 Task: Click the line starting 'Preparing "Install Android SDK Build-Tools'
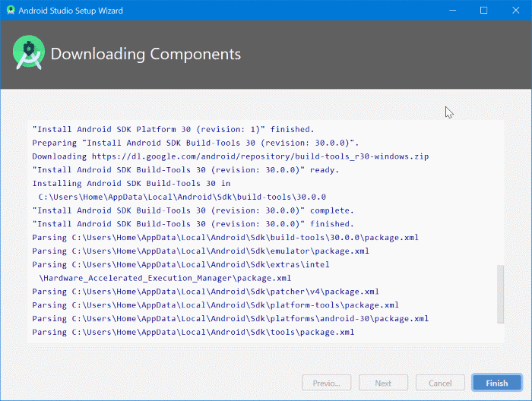pyautogui.click(x=195, y=143)
